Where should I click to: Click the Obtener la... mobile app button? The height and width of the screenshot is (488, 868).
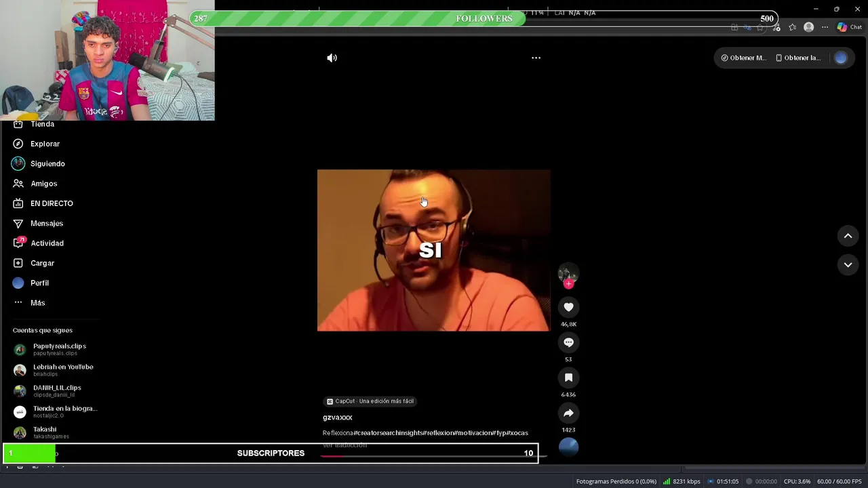tap(798, 58)
